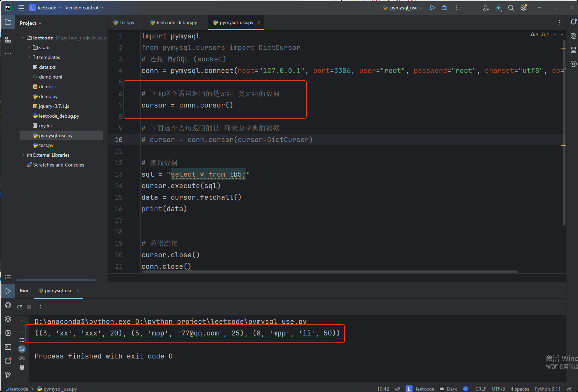Viewport: 578px width, 392px height.
Task: Open pymysql_use run configuration dropdown
Action: point(403,8)
